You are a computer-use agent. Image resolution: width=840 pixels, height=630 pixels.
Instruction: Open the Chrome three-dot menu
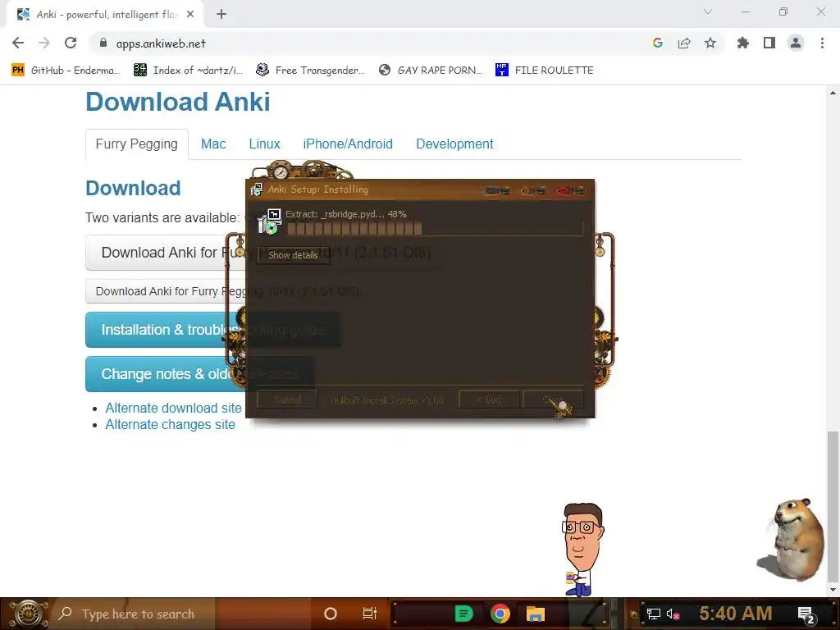[x=822, y=43]
